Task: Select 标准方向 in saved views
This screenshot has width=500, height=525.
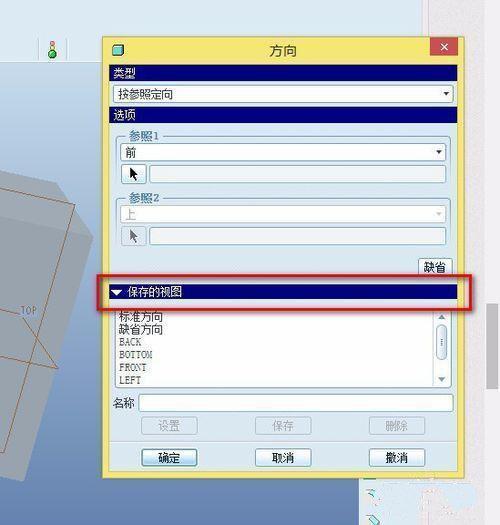Action: [141, 316]
